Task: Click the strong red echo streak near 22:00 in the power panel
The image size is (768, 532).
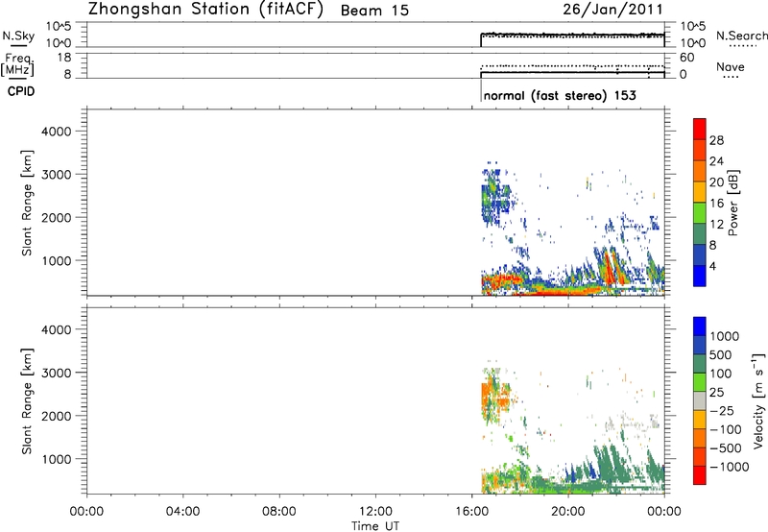Action: coord(609,268)
